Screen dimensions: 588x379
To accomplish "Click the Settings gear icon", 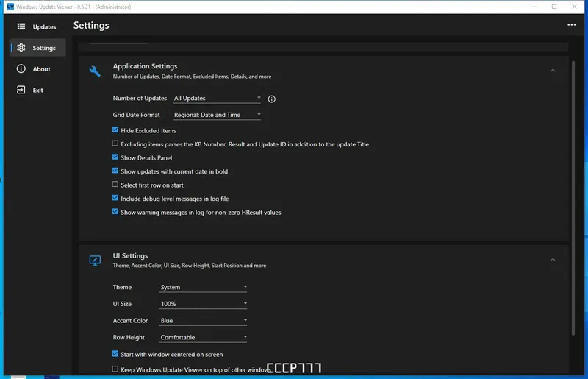I will click(21, 48).
